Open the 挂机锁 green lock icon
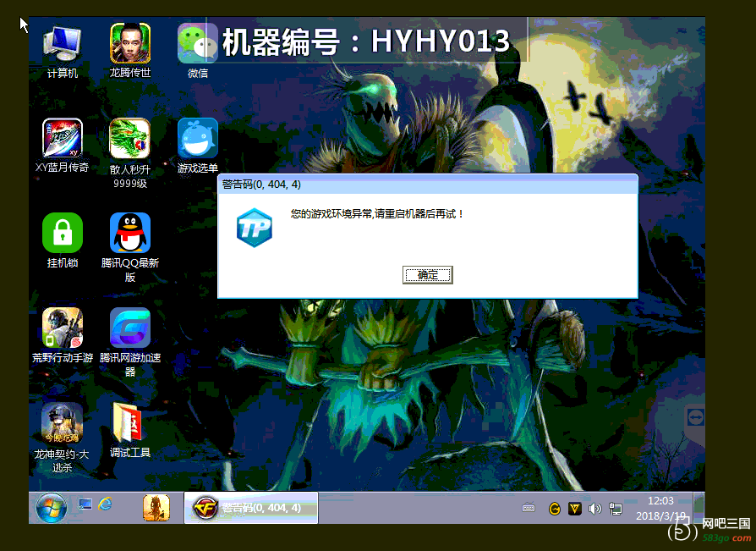This screenshot has width=756, height=551. click(x=63, y=240)
